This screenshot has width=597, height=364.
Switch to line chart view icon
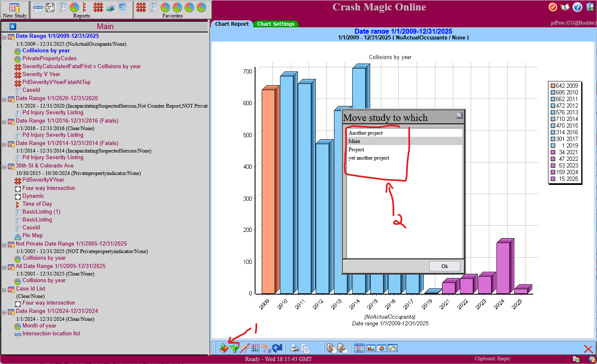393,348
